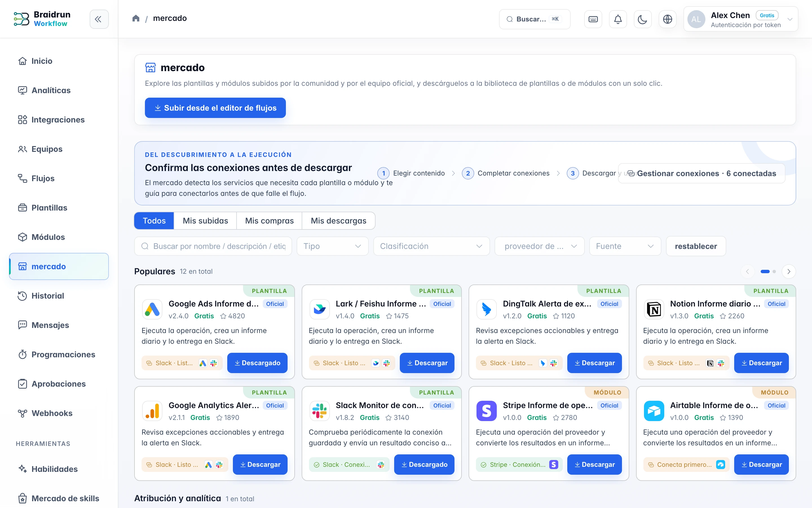This screenshot has height=508, width=812.
Task: Switch to Mis compras tab
Action: [x=269, y=221]
